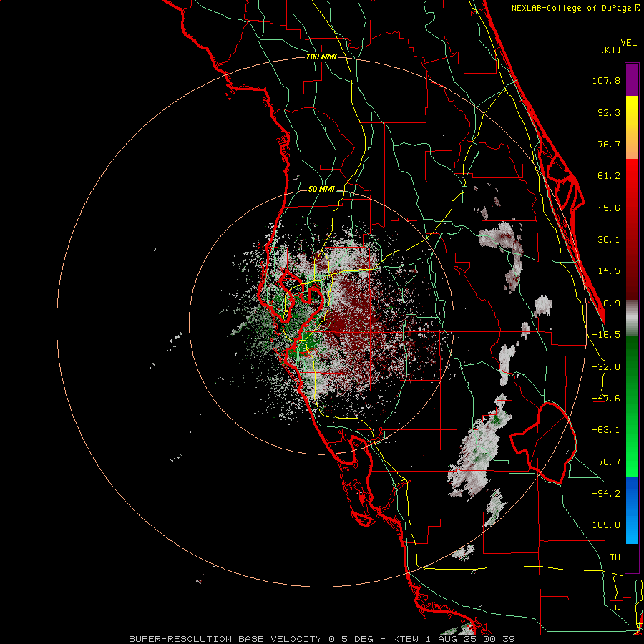Click the [KT] units label
This screenshot has width=644, height=644.
point(610,49)
